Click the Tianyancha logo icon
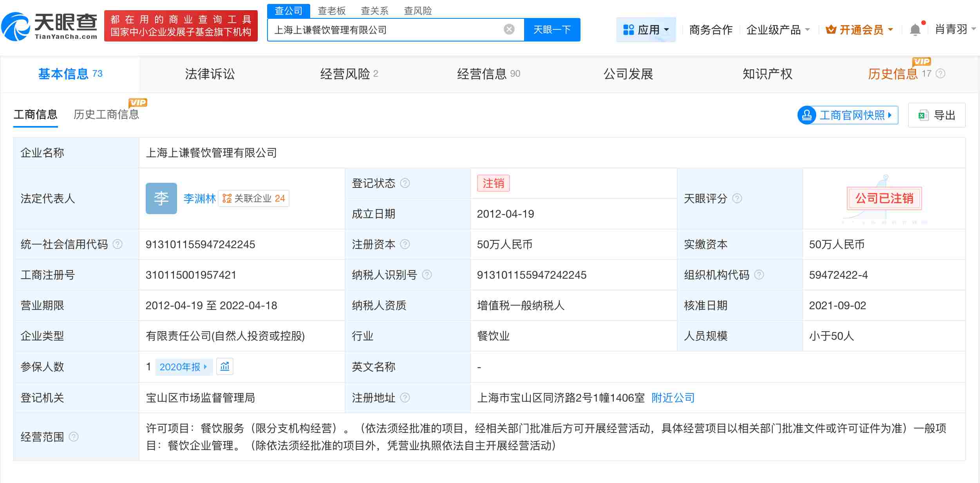Screen dimensions: 980x483 pyautogui.click(x=16, y=27)
